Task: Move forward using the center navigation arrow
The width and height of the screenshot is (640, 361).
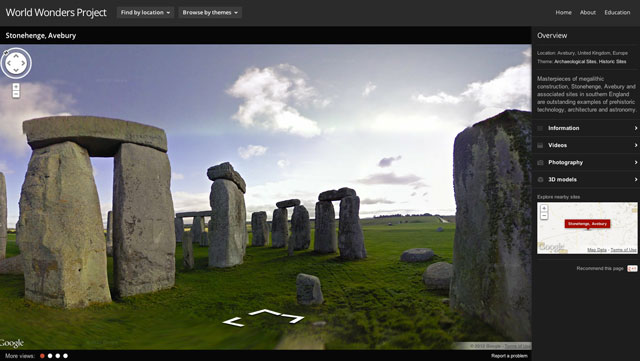Action: (x=265, y=312)
